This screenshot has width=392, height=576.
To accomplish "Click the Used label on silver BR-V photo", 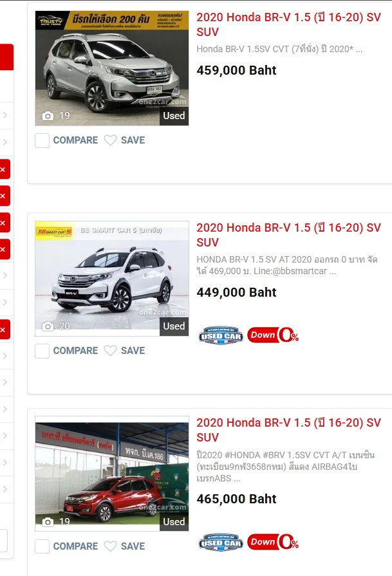I will (x=174, y=116).
